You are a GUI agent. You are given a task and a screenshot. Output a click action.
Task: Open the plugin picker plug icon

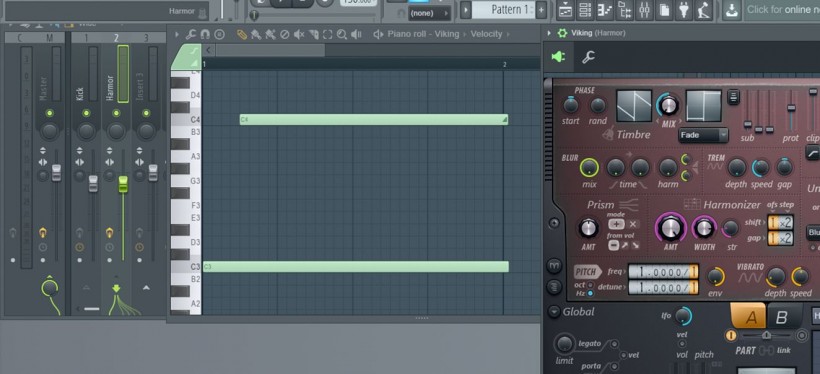click(684, 9)
